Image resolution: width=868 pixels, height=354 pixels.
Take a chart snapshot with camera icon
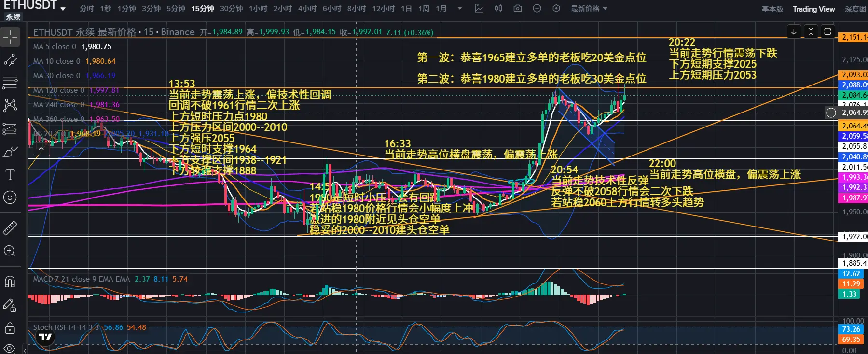click(518, 9)
